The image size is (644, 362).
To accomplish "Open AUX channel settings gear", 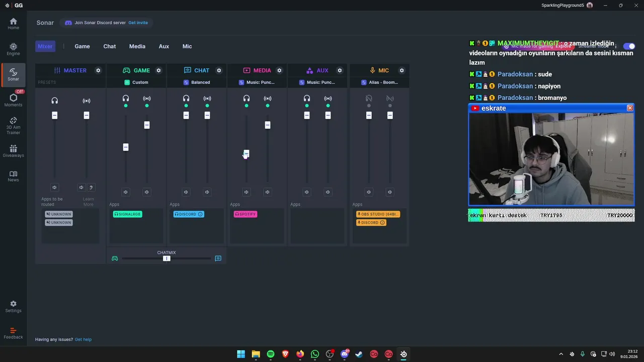I will (340, 70).
